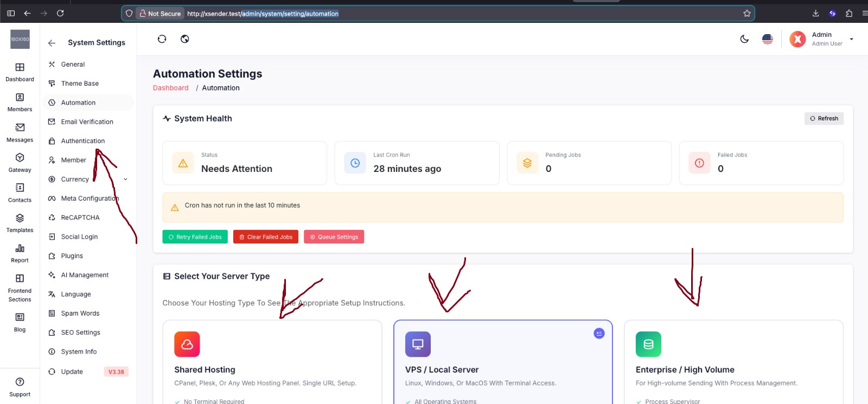Go back using System Settings arrow
The image size is (868, 404).
coord(52,43)
